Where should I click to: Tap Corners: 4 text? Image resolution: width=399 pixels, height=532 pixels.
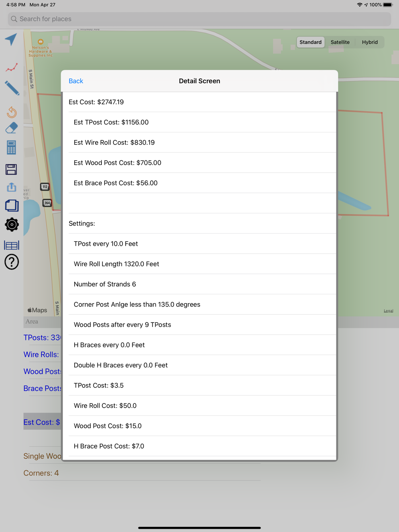pyautogui.click(x=41, y=473)
